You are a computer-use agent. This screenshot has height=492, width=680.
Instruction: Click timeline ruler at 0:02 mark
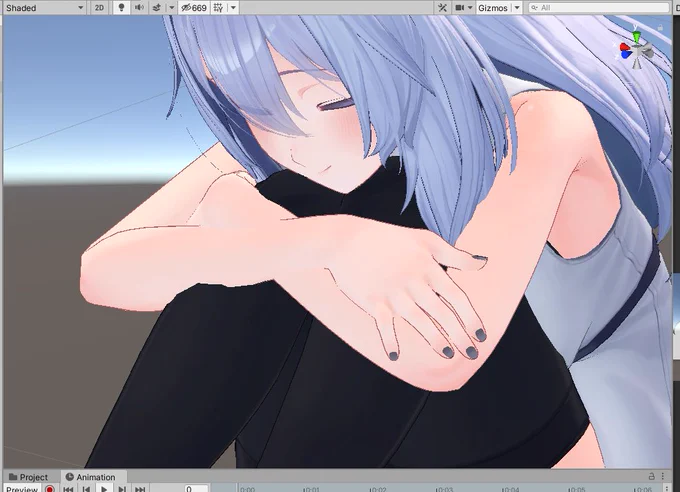(x=378, y=489)
